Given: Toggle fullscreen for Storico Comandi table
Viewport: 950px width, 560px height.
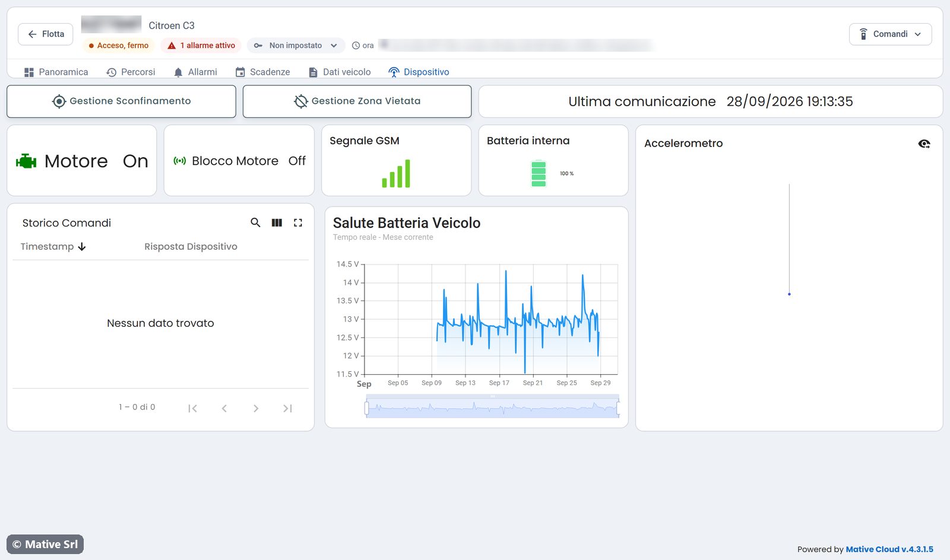Looking at the screenshot, I should click(298, 222).
